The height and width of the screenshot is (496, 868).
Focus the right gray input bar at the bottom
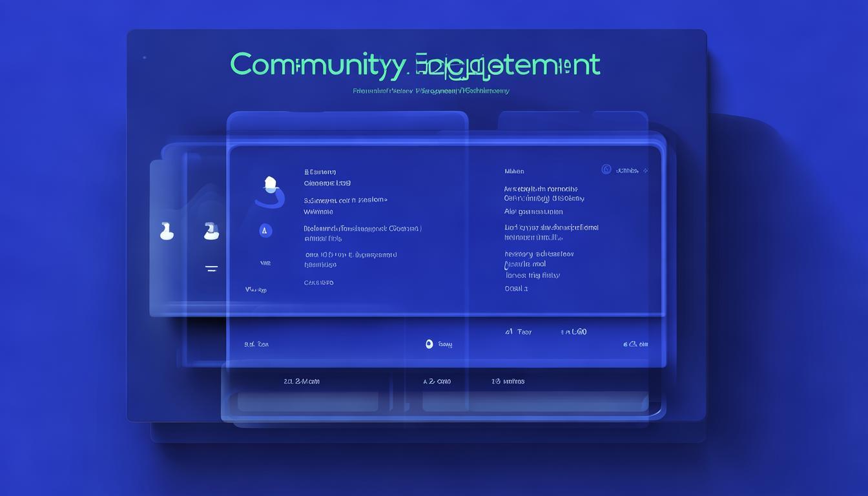pos(534,402)
